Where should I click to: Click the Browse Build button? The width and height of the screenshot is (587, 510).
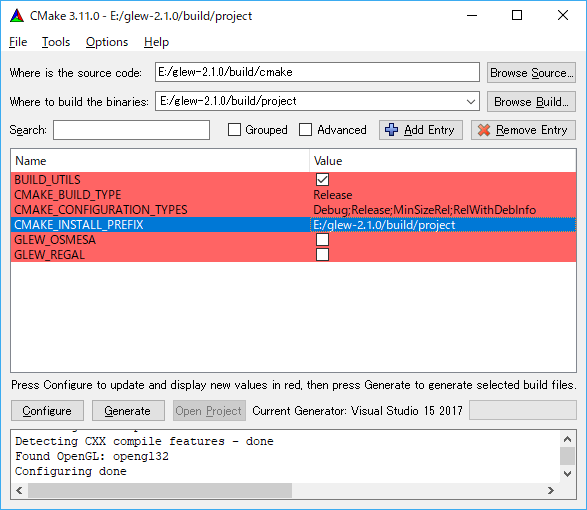pyautogui.click(x=531, y=101)
